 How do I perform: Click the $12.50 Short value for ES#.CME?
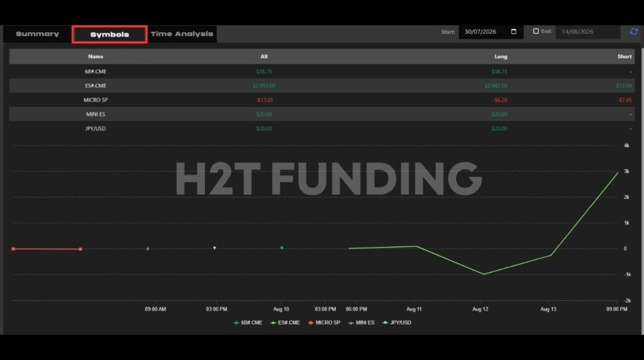tap(624, 86)
